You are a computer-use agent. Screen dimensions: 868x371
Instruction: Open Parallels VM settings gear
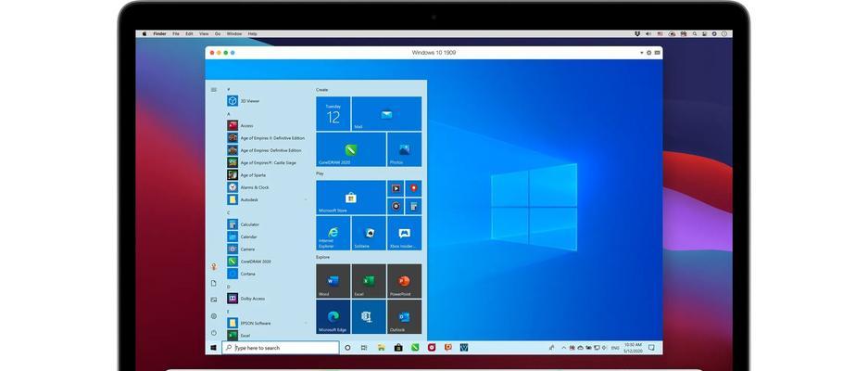coord(648,53)
